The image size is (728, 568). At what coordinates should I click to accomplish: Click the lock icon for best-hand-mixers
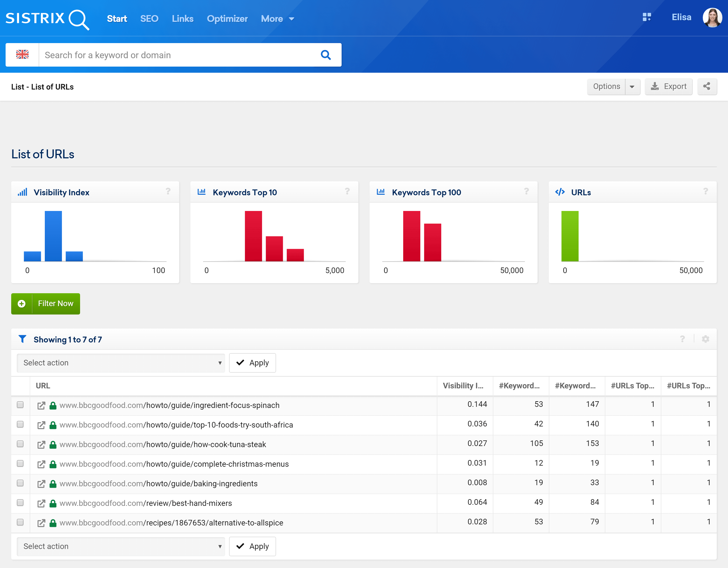[53, 503]
